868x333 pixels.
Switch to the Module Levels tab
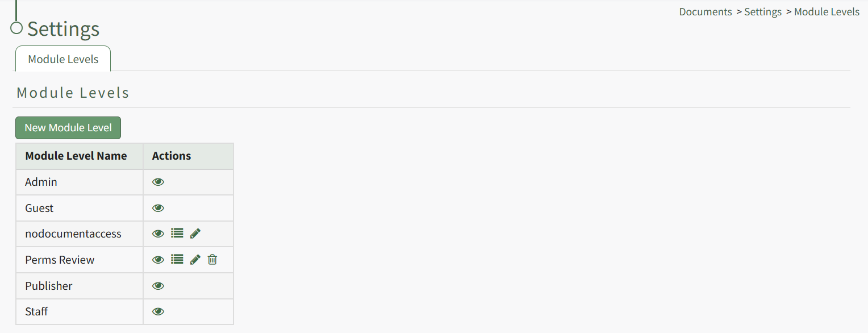click(63, 59)
